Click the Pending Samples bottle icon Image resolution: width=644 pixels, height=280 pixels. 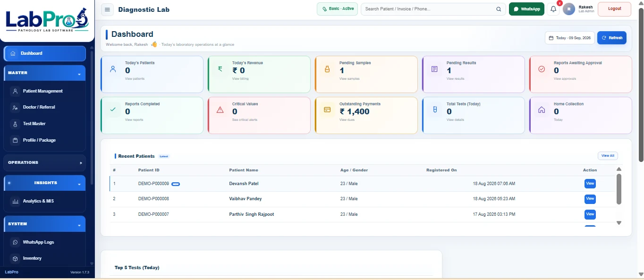(327, 69)
